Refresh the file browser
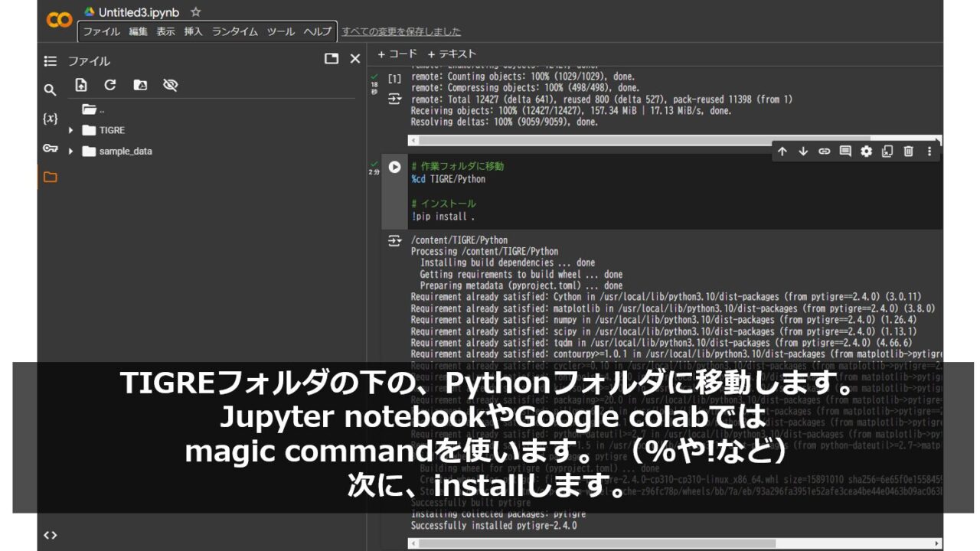This screenshot has width=980, height=551. (x=109, y=85)
